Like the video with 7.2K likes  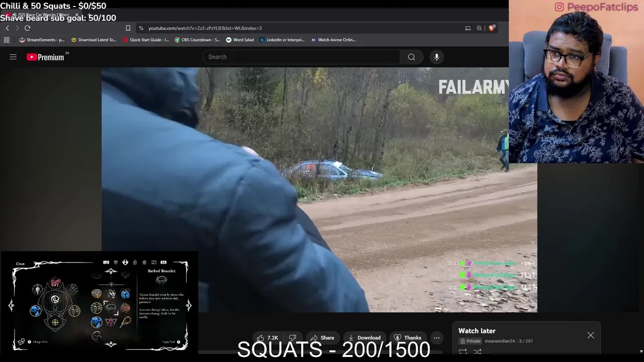point(267,338)
